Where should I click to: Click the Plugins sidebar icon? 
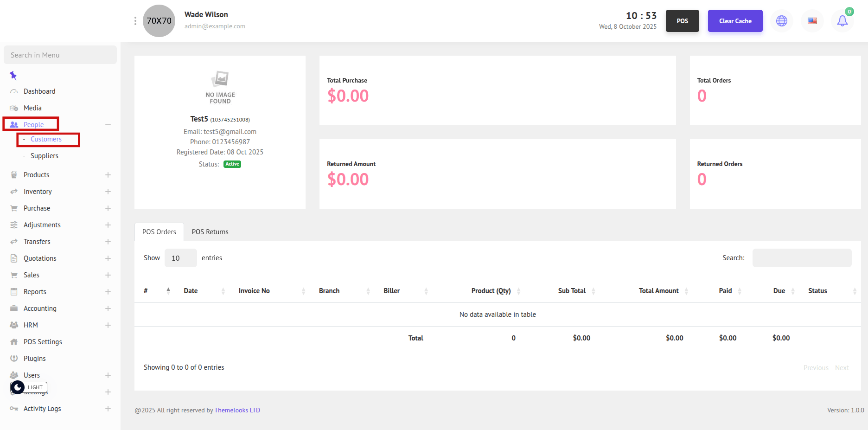tap(14, 359)
